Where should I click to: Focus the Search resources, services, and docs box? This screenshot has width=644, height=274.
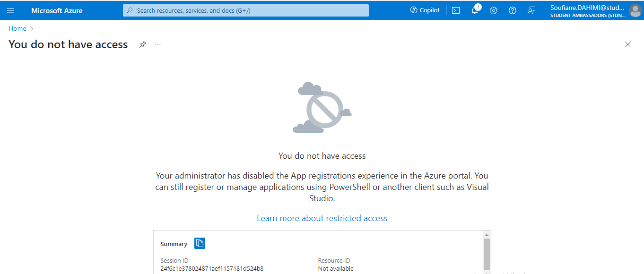click(245, 10)
